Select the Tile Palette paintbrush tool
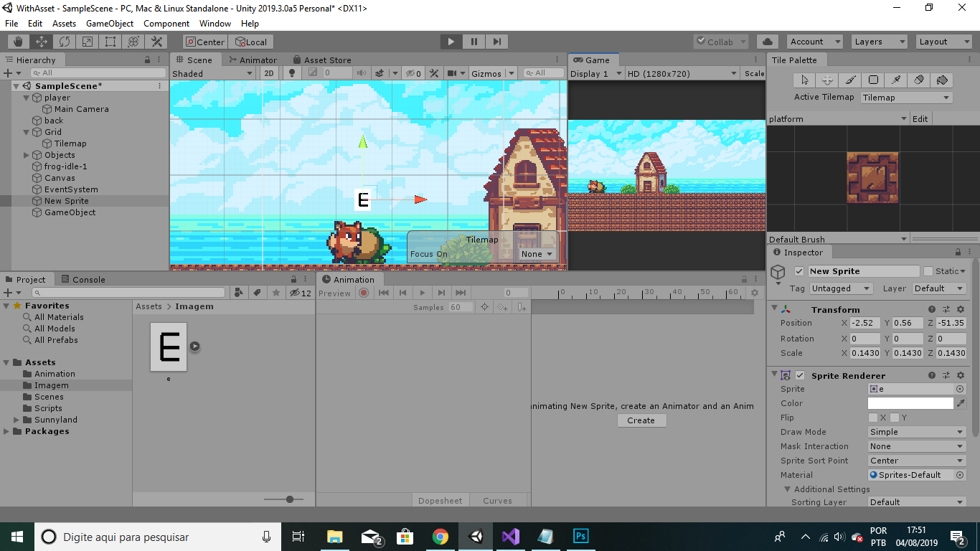The image size is (980, 551). pyautogui.click(x=850, y=80)
